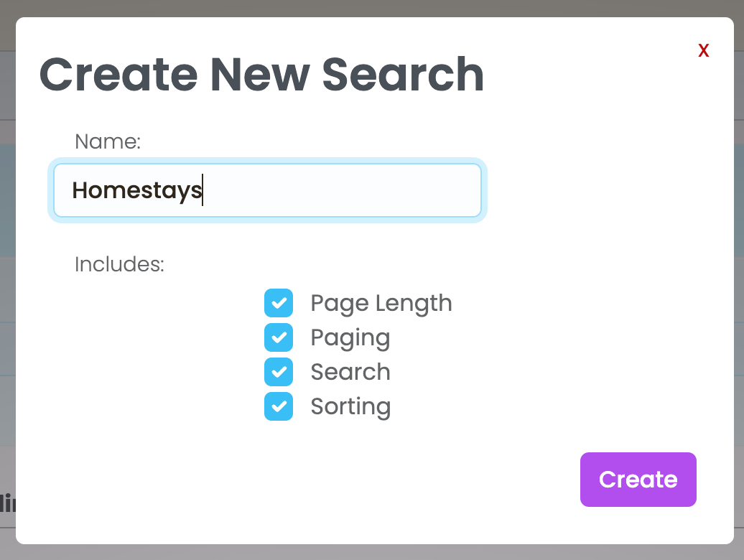Click the Create New Search heading
The width and height of the screenshot is (744, 560).
[x=261, y=75]
